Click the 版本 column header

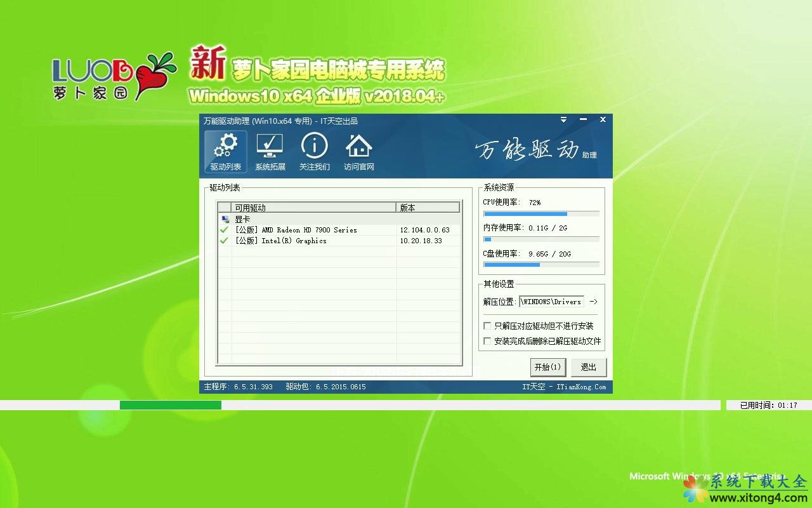[x=428, y=208]
